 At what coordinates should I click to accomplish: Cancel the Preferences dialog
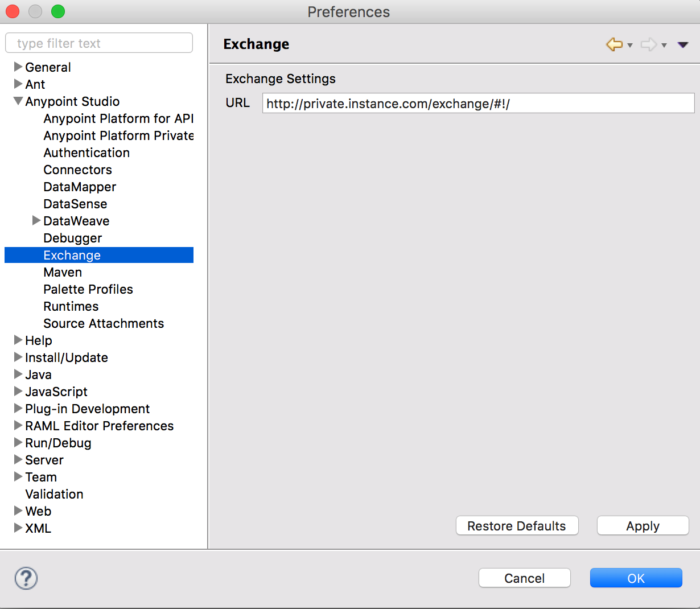point(524,578)
